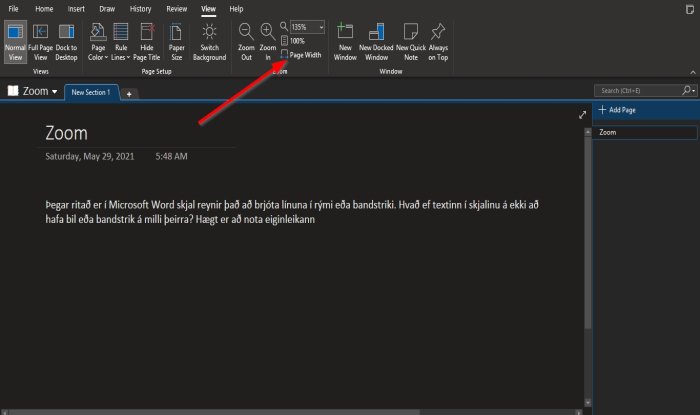Image resolution: width=700 pixels, height=415 pixels.
Task: Open Page Color options
Action: click(98, 42)
